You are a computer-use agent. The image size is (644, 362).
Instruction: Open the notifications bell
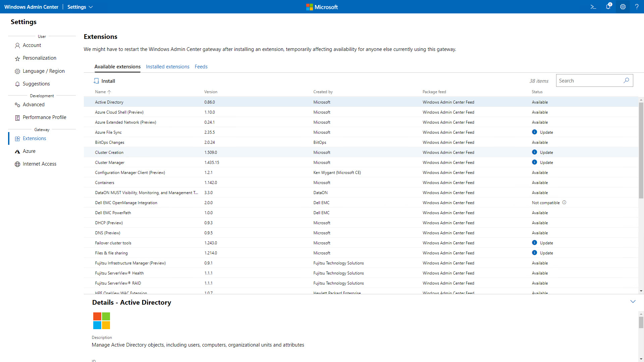608,7
